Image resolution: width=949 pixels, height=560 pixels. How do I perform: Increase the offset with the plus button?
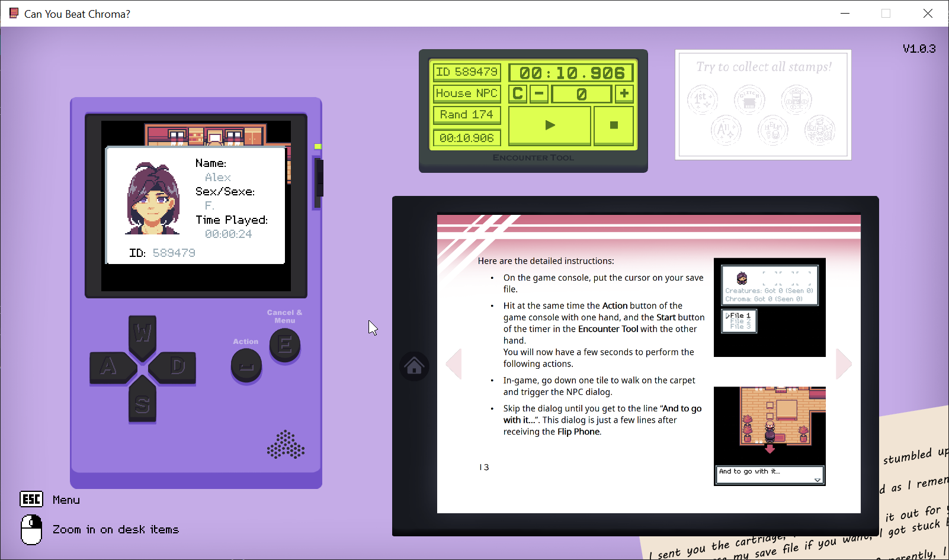(624, 94)
